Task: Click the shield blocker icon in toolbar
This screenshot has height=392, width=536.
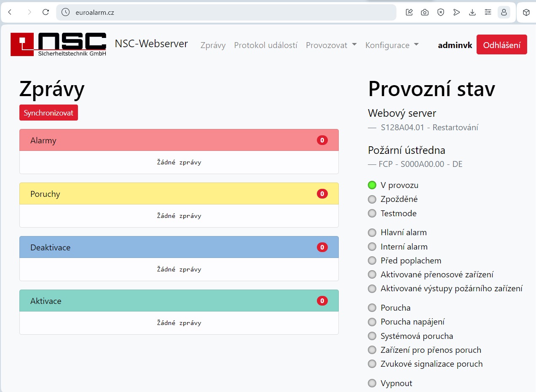Action: click(441, 12)
